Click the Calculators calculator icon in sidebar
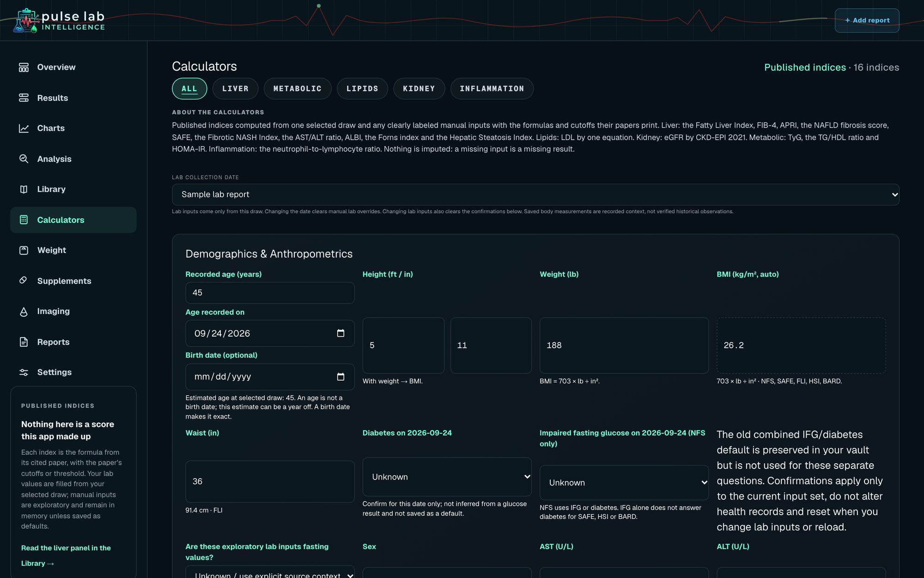 click(24, 220)
